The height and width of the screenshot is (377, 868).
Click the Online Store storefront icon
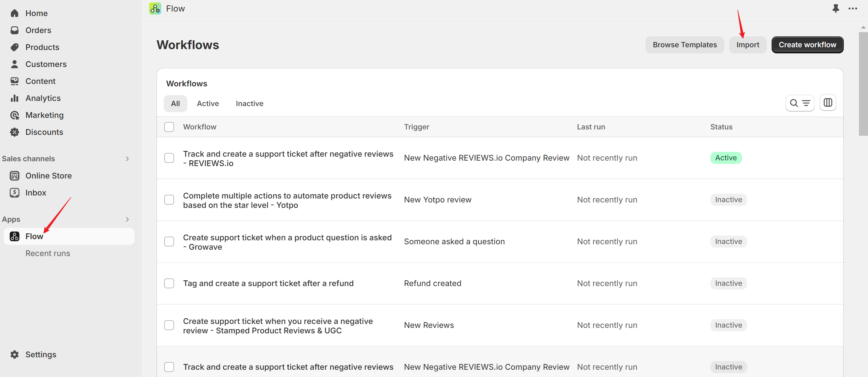15,175
